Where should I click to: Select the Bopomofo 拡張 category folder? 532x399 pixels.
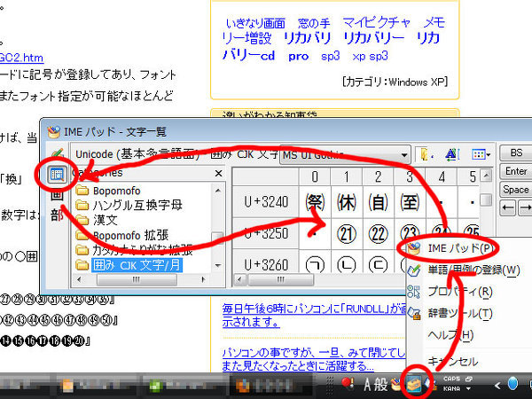122,235
